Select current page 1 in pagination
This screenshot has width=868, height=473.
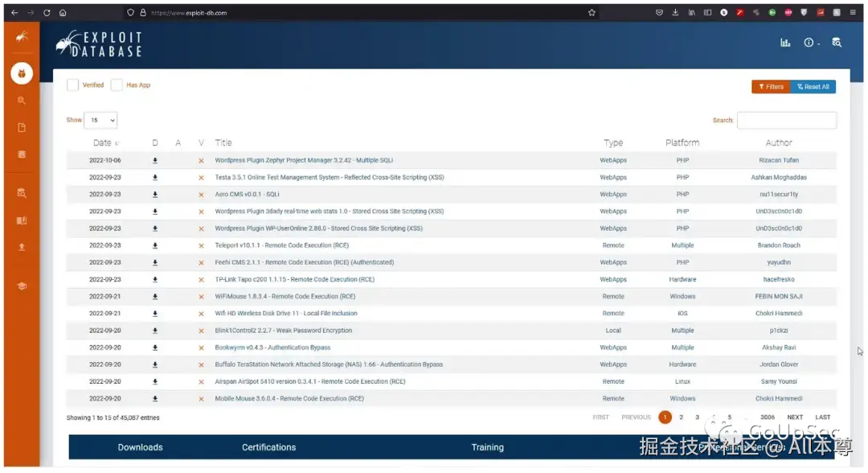point(665,417)
